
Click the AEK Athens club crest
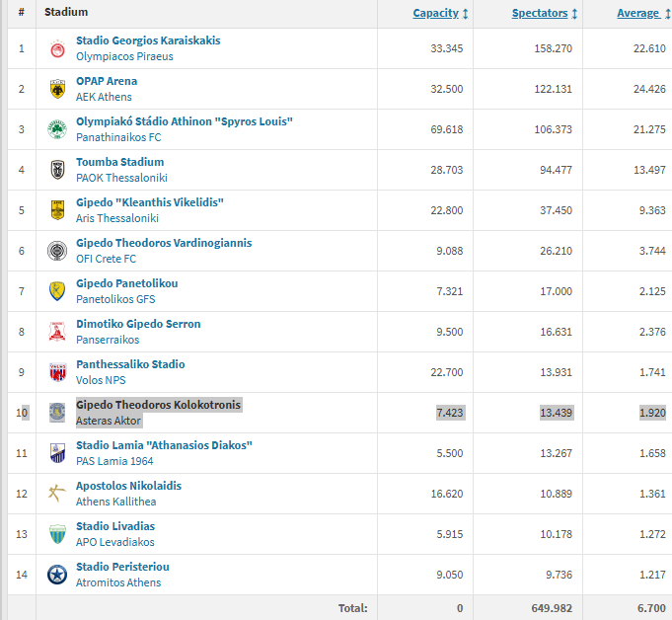(57, 89)
